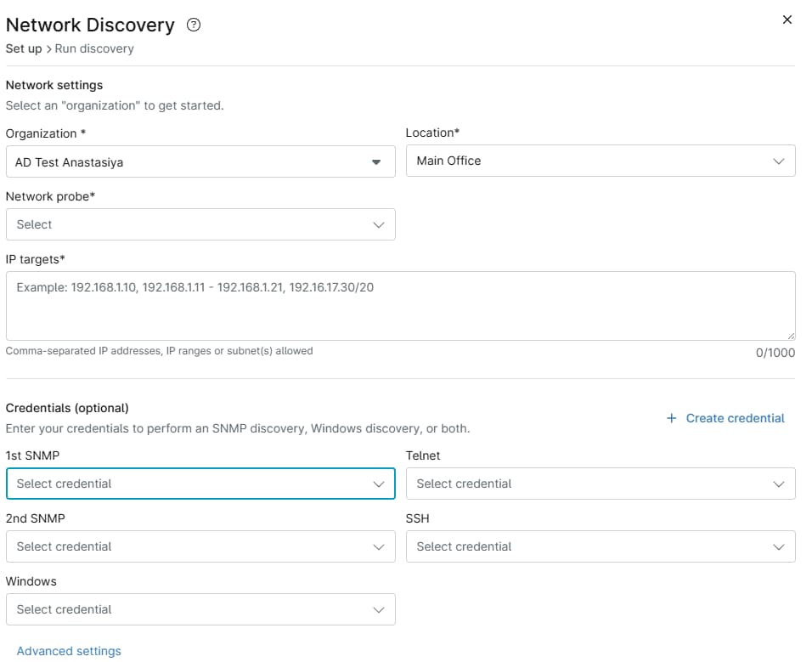Expand the Network probe select list

(x=200, y=223)
